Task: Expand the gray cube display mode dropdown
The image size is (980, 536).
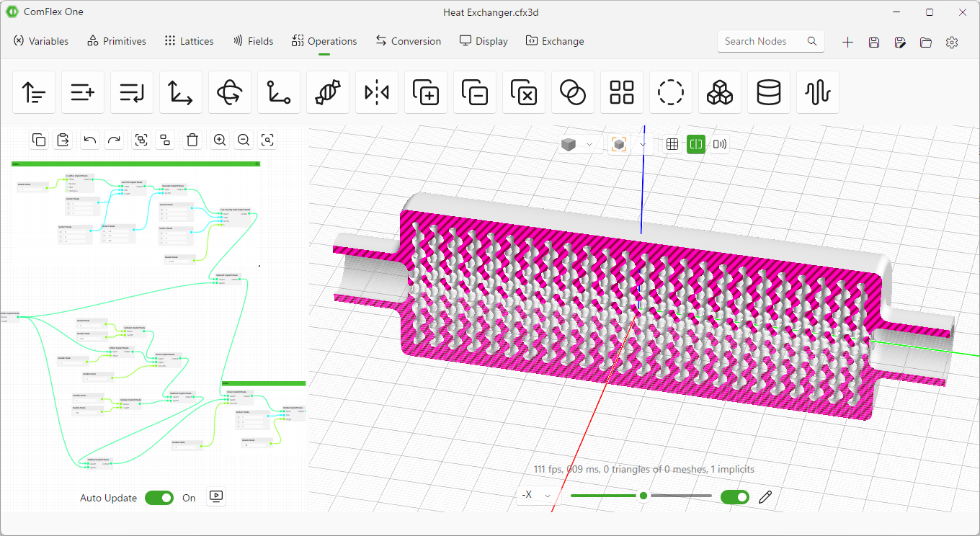Action: coord(580,144)
